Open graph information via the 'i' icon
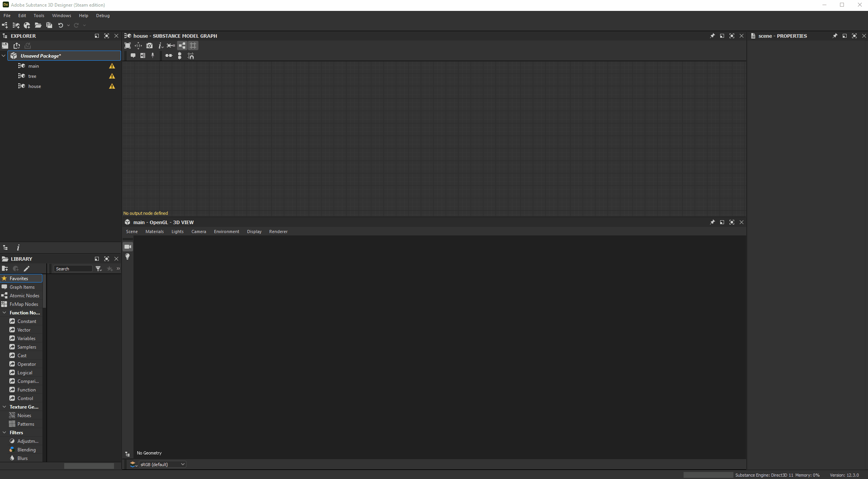Viewport: 868px width, 479px height. coord(161,46)
